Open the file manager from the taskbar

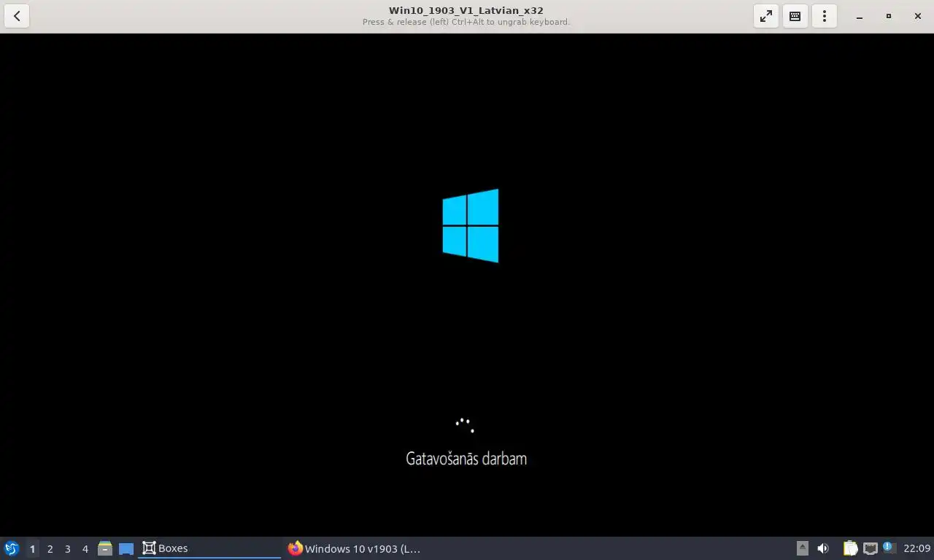pos(105,548)
